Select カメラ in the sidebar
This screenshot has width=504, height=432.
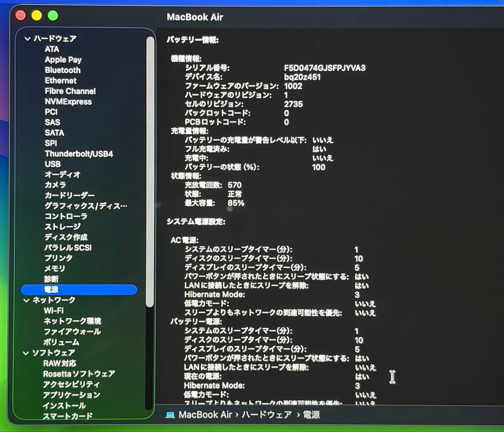[55, 185]
